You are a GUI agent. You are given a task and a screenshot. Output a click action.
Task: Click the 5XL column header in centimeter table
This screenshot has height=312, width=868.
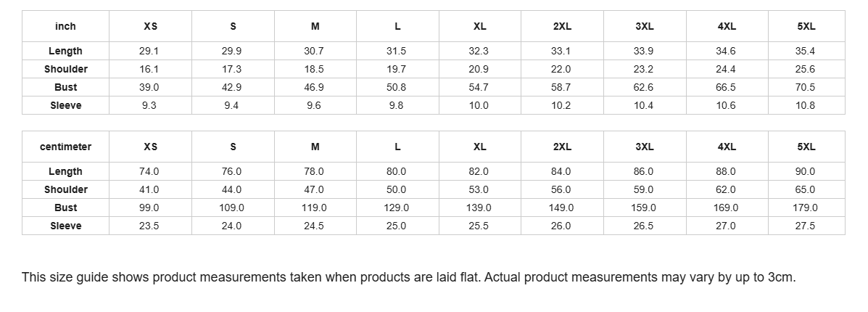click(x=806, y=147)
